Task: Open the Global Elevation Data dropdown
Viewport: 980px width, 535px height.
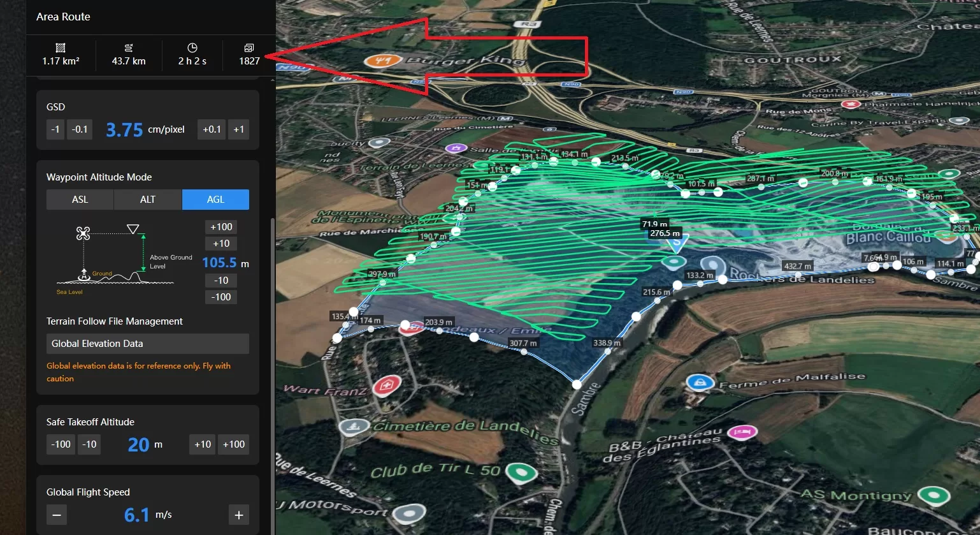Action: pyautogui.click(x=147, y=343)
